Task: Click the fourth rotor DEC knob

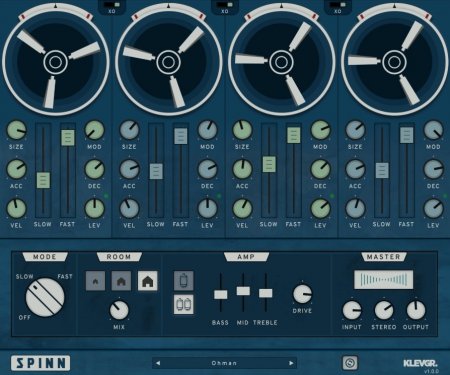Action: [433, 169]
